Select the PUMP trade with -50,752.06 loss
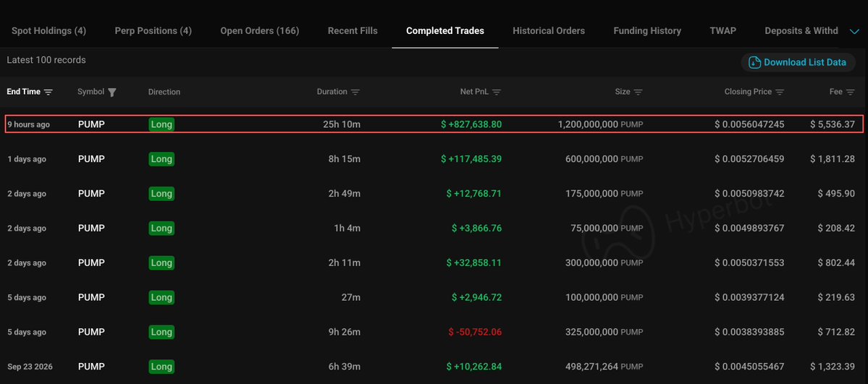868x384 pixels. (x=434, y=332)
